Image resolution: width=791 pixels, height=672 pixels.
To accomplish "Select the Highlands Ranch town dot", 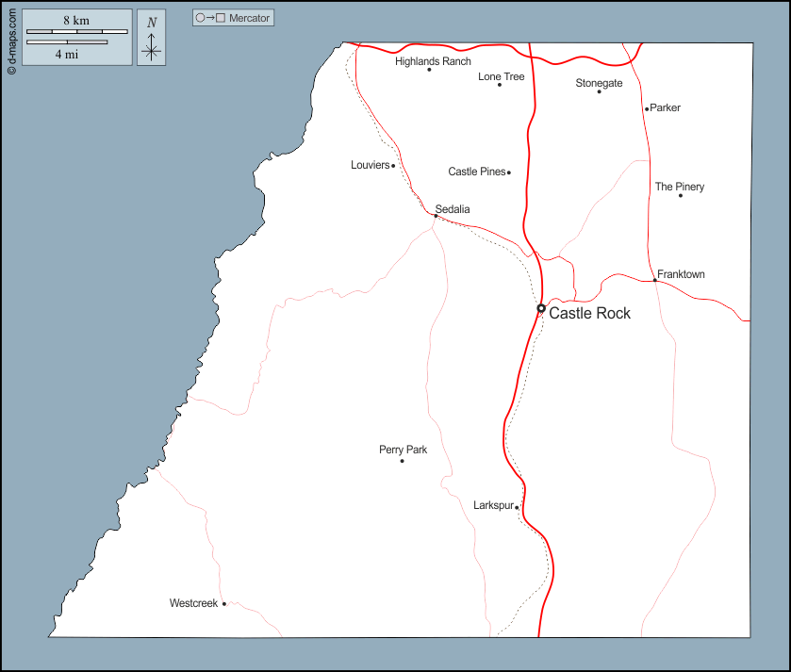I will pos(429,70).
